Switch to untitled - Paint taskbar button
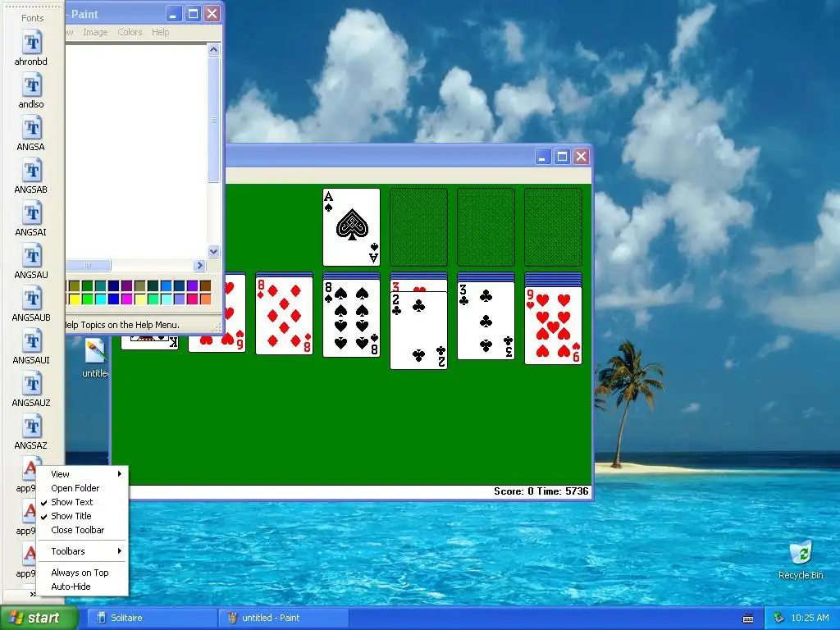 284,618
